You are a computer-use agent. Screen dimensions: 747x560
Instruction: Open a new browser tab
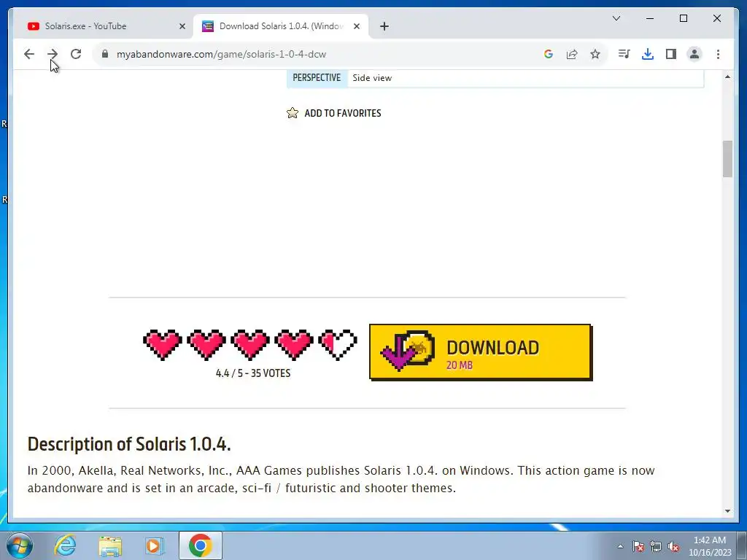pos(384,26)
